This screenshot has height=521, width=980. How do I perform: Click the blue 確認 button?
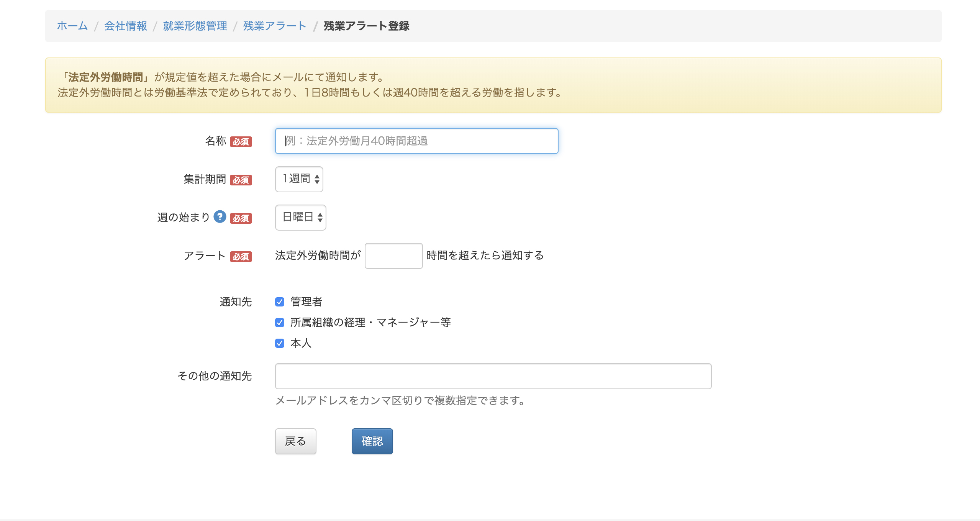coord(372,441)
